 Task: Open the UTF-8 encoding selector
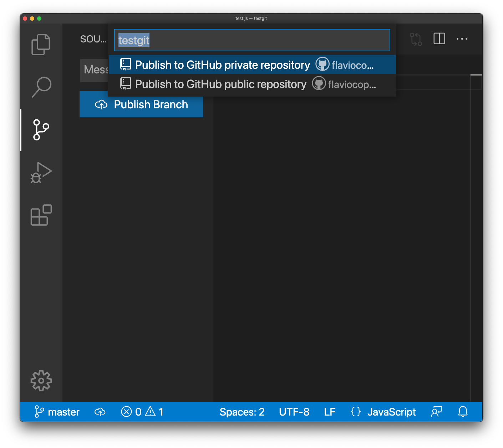[294, 412]
